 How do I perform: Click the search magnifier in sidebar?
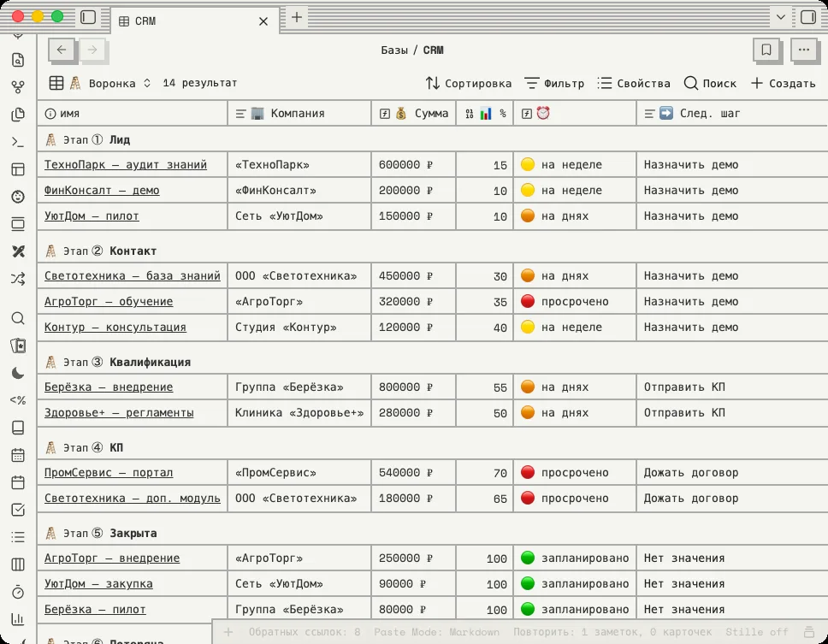[x=18, y=318]
